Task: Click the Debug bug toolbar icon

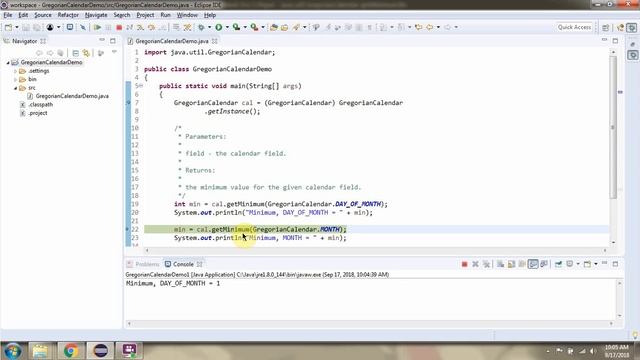Action: pyautogui.click(x=201, y=27)
